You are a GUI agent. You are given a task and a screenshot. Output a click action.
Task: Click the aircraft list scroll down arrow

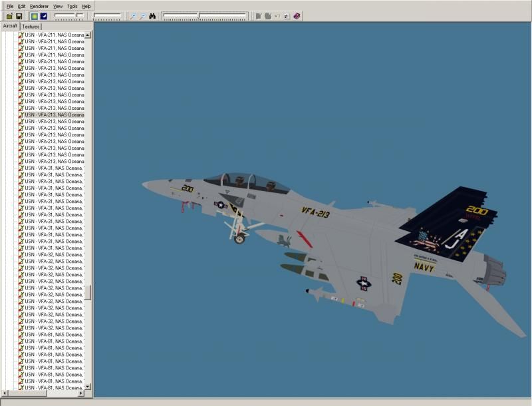click(88, 386)
